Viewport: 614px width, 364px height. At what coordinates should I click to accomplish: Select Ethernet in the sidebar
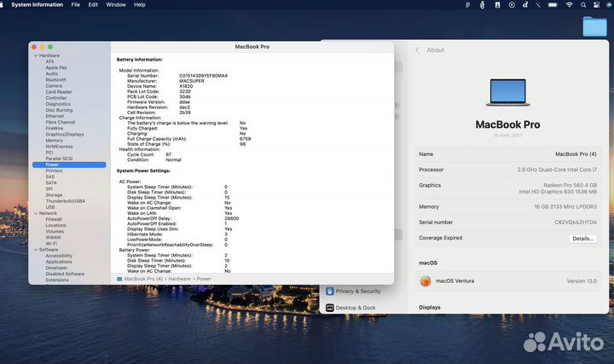pos(55,116)
